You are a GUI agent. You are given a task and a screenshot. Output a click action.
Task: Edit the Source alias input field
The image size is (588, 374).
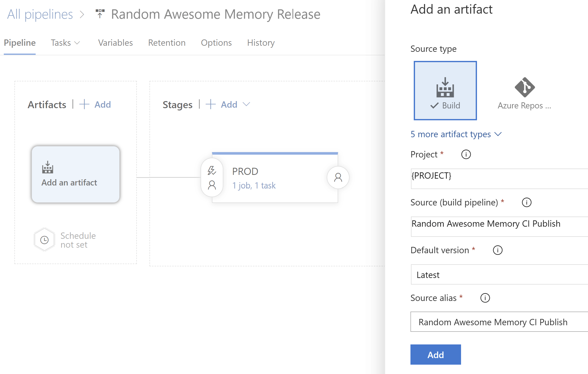coord(499,322)
